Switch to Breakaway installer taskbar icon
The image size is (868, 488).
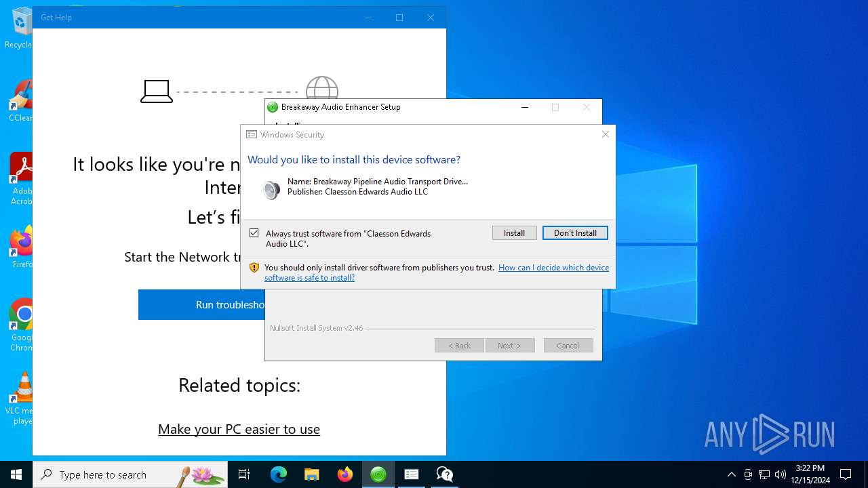[378, 474]
